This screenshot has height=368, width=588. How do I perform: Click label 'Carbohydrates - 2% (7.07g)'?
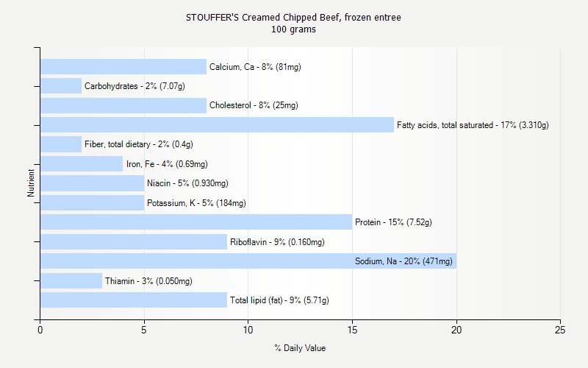click(x=135, y=86)
